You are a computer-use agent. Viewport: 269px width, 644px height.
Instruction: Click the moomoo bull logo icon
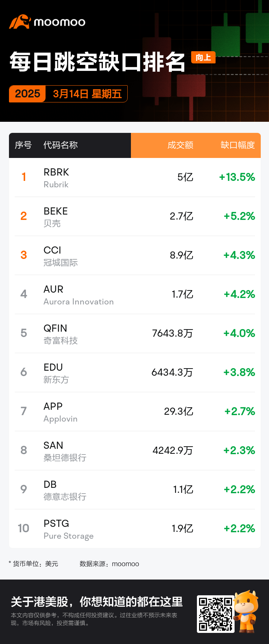pyautogui.click(x=19, y=22)
